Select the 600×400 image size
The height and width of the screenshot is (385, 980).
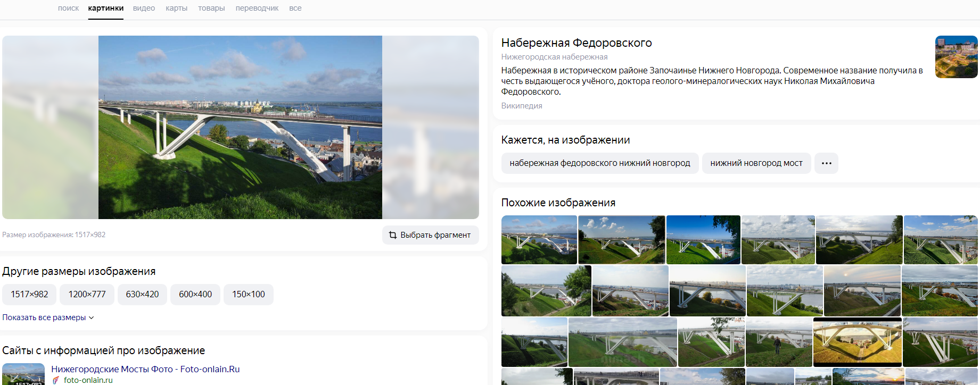point(195,294)
